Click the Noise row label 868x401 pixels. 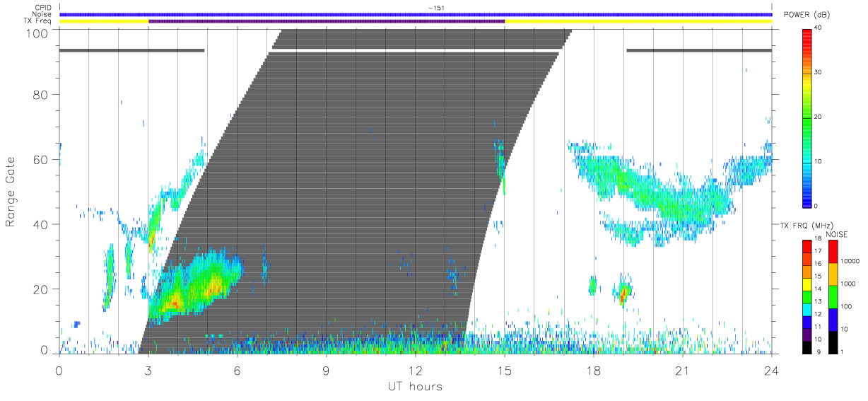coord(42,14)
